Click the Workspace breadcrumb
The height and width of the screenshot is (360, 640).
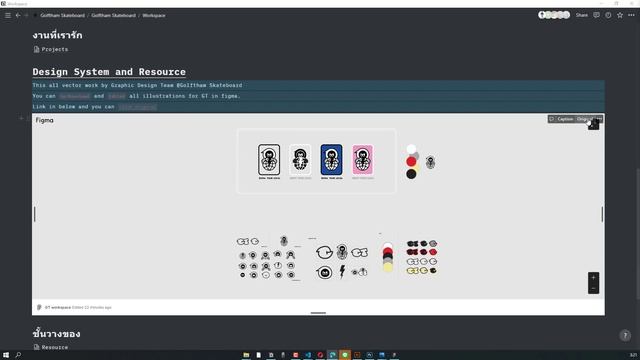(154, 16)
